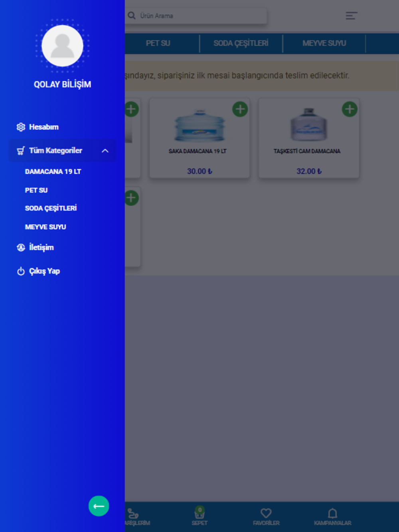Open DAMACANA 19 LT category in sidebar
This screenshot has height=532, width=399.
pyautogui.click(x=53, y=171)
